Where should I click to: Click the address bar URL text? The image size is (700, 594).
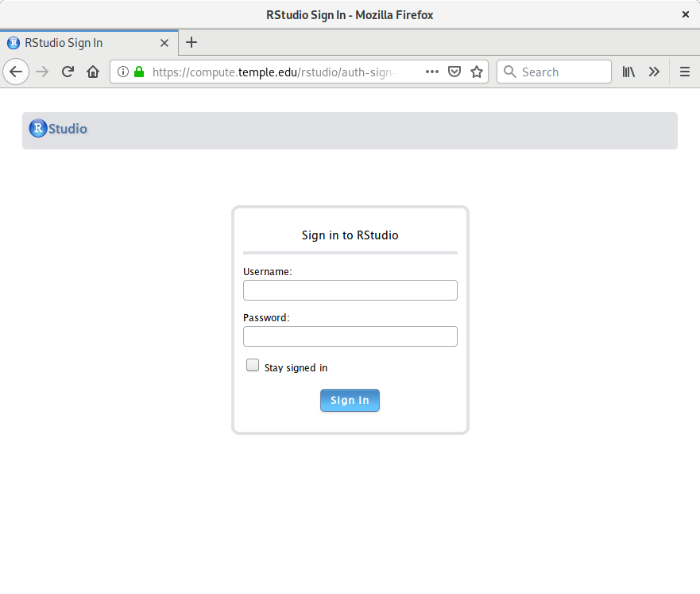click(273, 72)
